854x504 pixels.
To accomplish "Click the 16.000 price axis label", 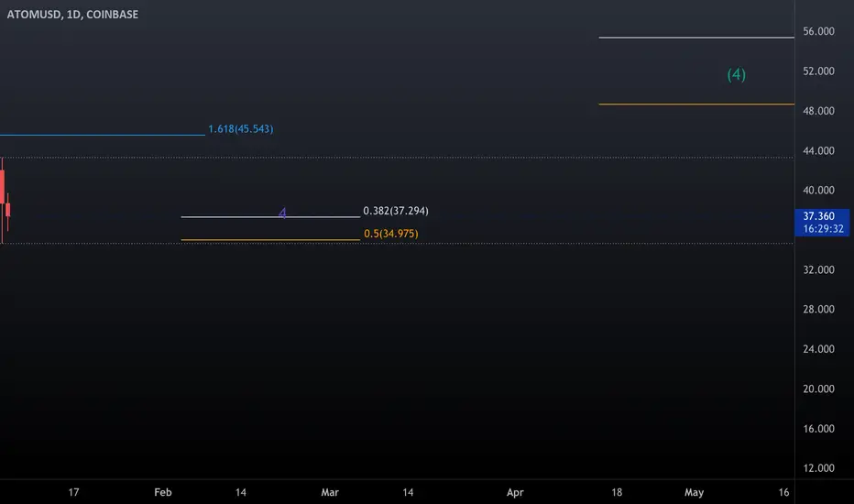I will pos(818,429).
